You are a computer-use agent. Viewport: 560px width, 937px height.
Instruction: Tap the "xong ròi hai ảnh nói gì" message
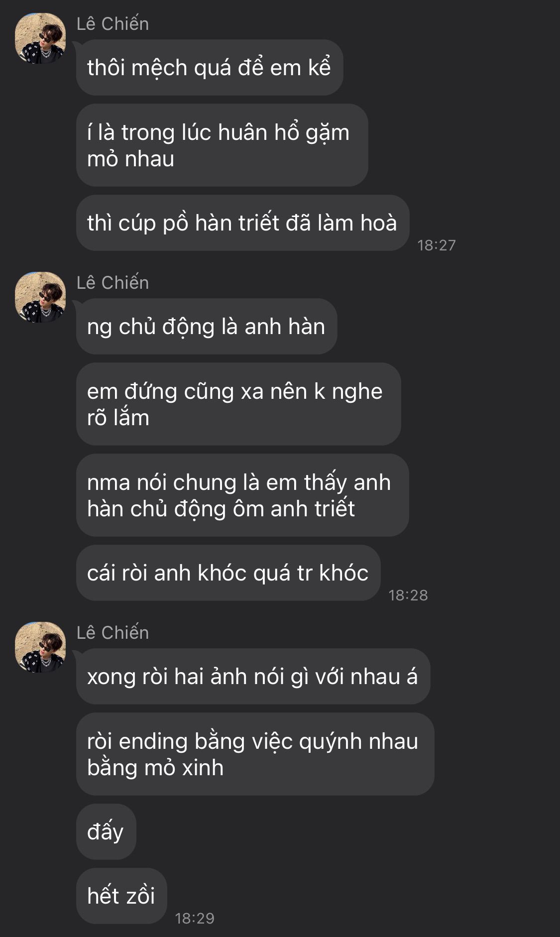coord(253,677)
